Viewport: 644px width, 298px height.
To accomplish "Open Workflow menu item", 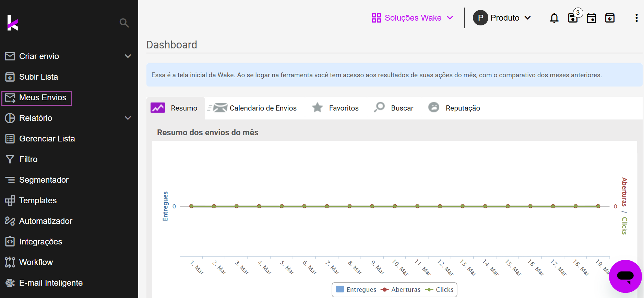I will pos(36,262).
